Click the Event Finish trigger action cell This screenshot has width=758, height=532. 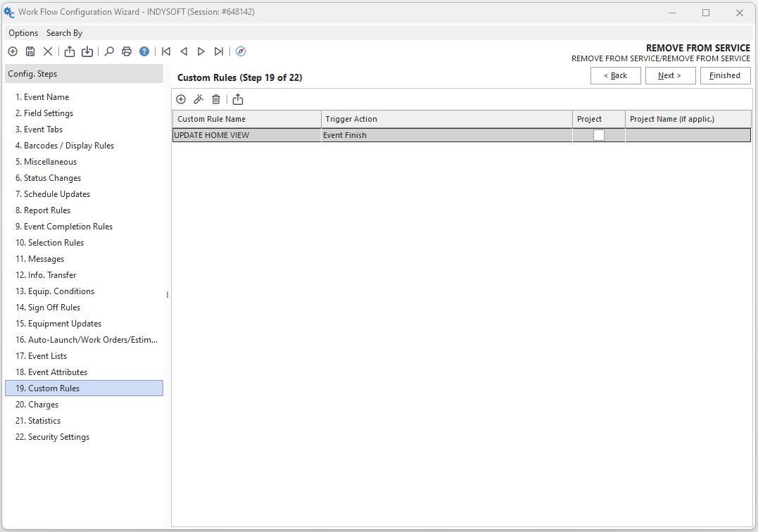(x=447, y=135)
